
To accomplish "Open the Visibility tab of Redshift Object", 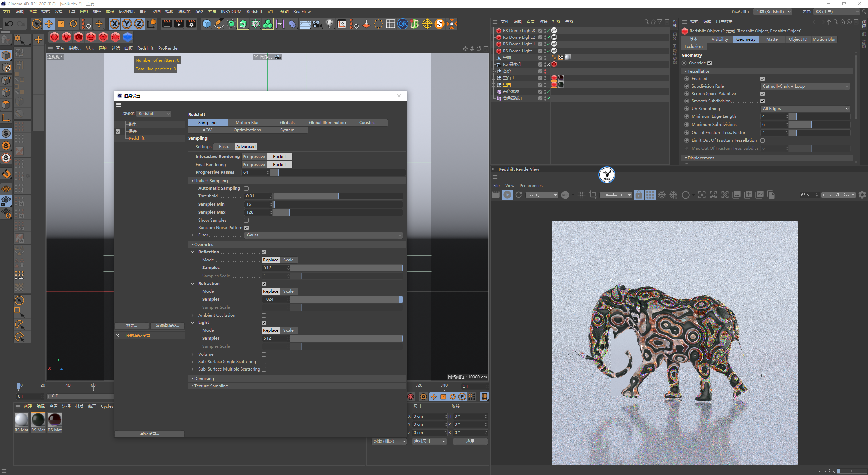I will tap(719, 39).
